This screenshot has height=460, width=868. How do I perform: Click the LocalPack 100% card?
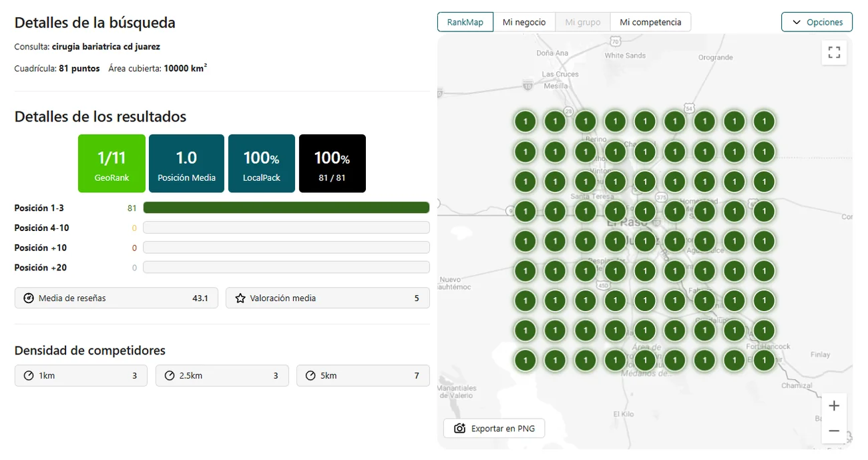tap(262, 164)
